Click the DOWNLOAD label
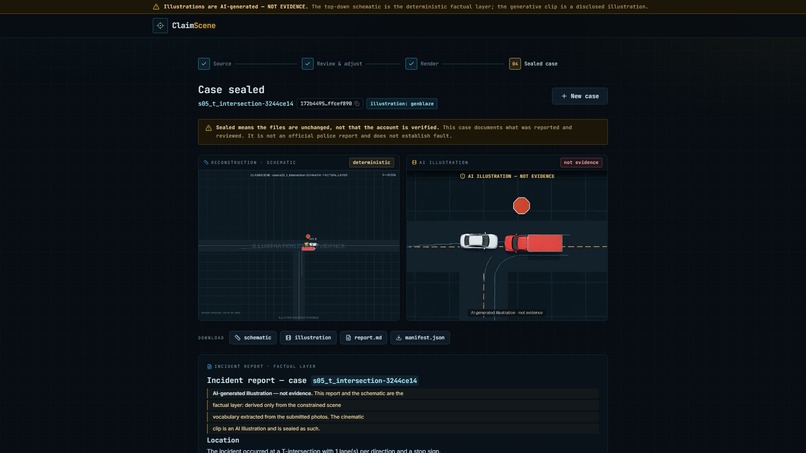This screenshot has width=806, height=453. [x=211, y=338]
